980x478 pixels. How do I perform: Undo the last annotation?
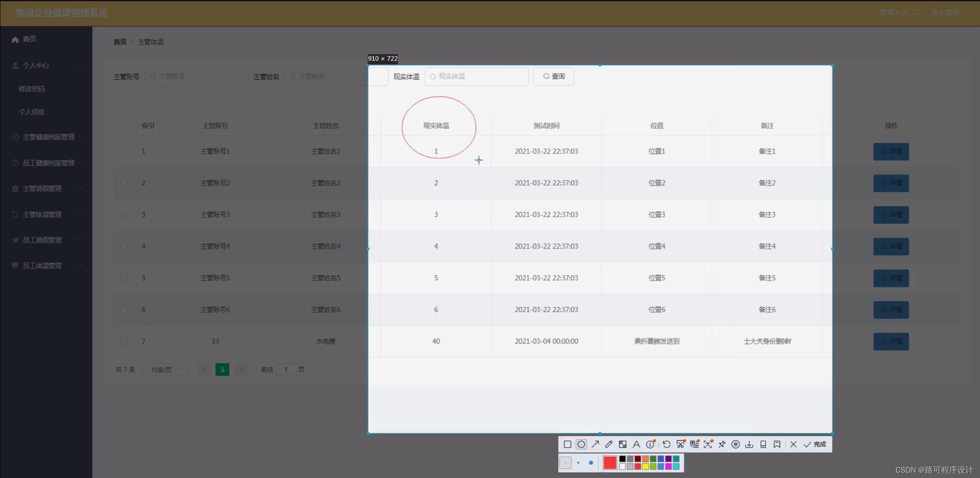pyautogui.click(x=666, y=444)
